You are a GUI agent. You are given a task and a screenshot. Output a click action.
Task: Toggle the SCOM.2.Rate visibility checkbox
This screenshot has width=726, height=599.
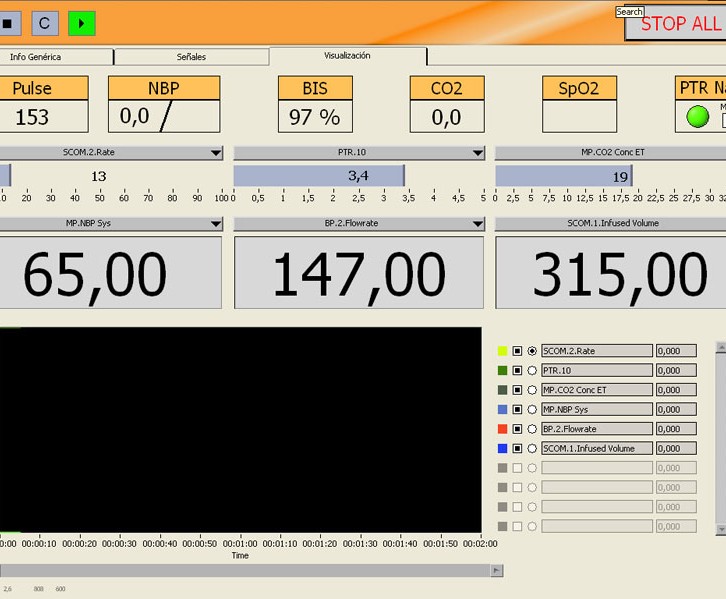[x=517, y=351]
